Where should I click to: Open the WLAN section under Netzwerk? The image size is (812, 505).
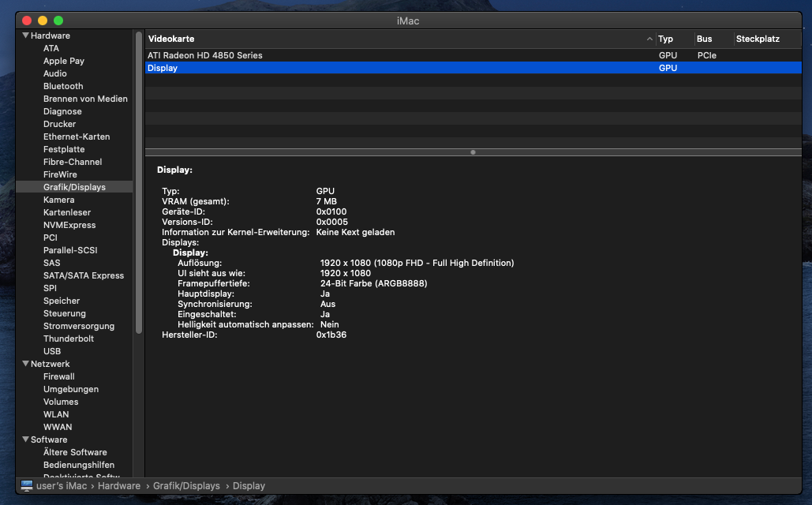55,414
